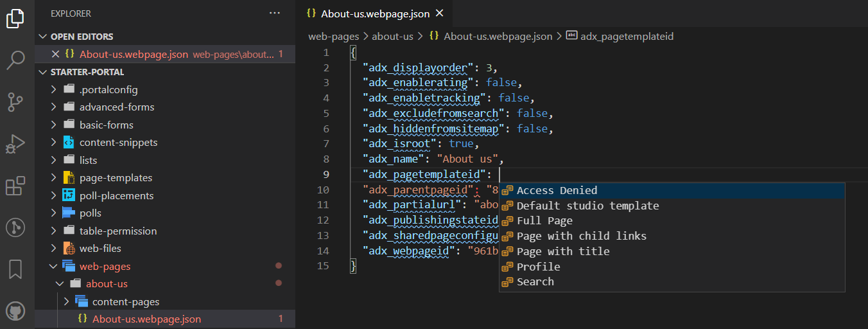This screenshot has width=868, height=329.
Task: Click the about-us breadcrumb segment
Action: click(393, 37)
